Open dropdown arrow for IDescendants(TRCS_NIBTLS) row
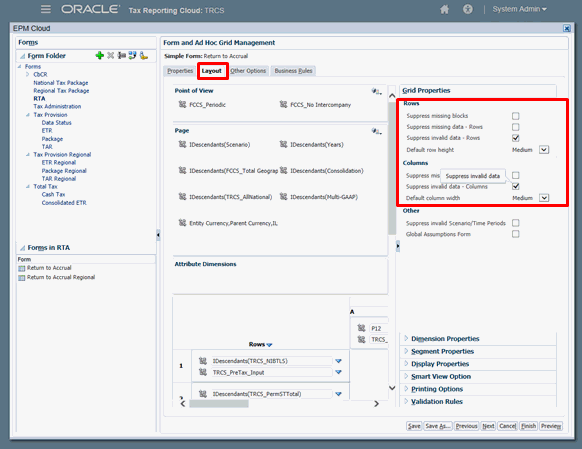This screenshot has height=449, width=582. pyautogui.click(x=338, y=361)
